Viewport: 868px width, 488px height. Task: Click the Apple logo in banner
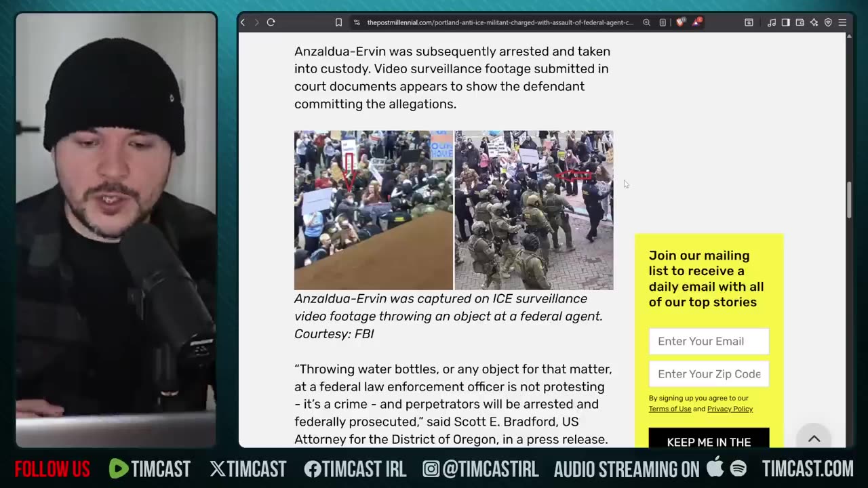[715, 467]
